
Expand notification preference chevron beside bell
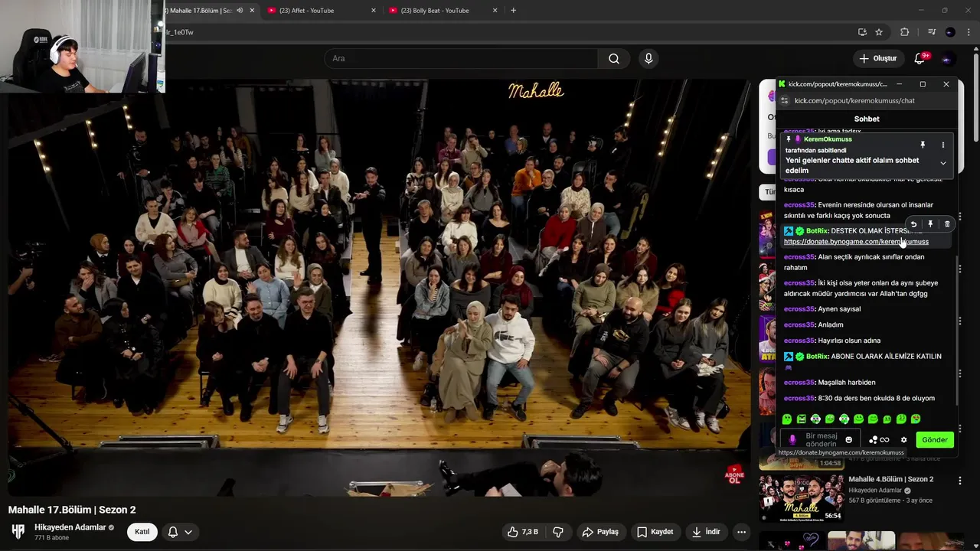click(188, 532)
